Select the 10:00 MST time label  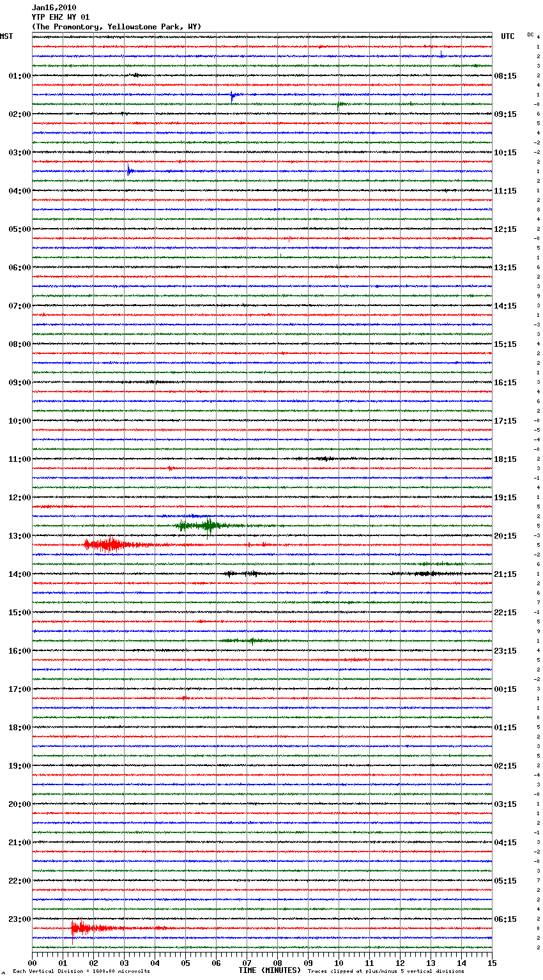point(20,421)
